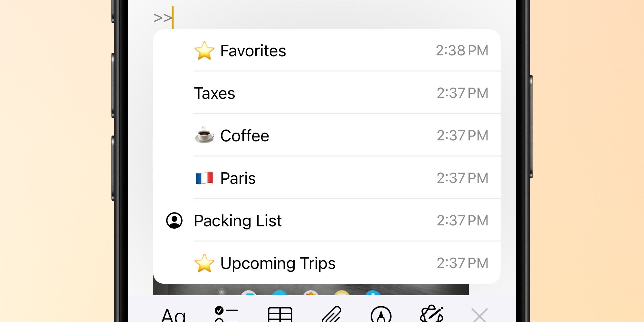Tap the 2:38 PM timestamp beside Favorites
The height and width of the screenshot is (322, 644).
pyautogui.click(x=463, y=50)
